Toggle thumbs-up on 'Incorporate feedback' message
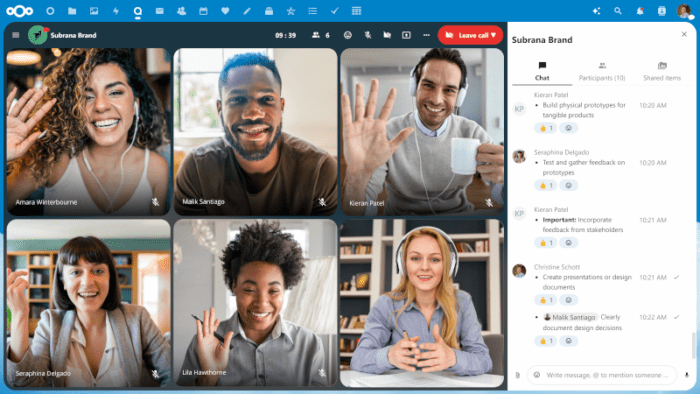This screenshot has height=394, width=700. click(x=546, y=243)
